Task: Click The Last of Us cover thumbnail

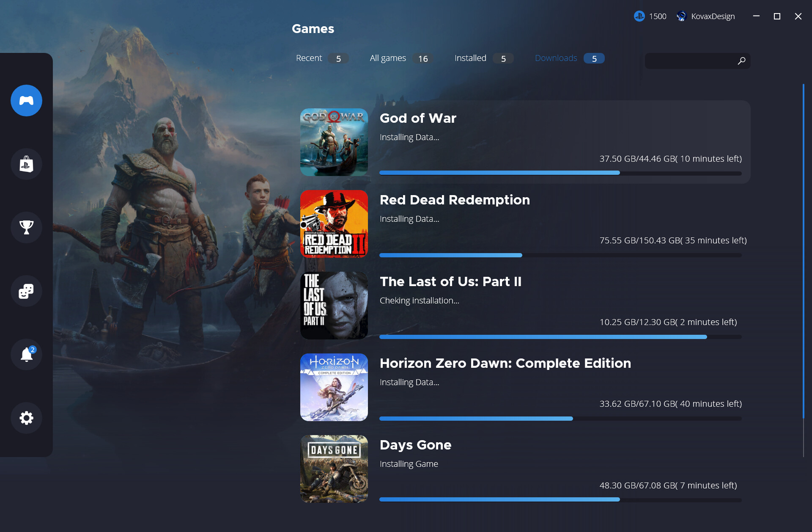Action: (334, 306)
